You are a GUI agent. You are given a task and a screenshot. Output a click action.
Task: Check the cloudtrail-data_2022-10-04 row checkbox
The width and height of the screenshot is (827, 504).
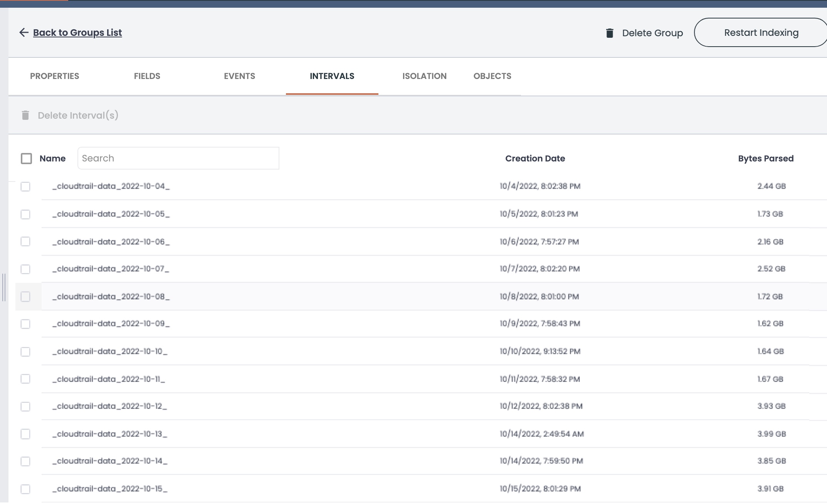(x=25, y=186)
